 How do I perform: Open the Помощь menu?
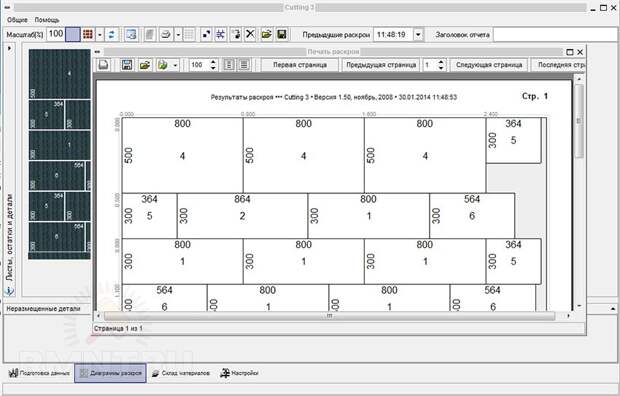(x=47, y=20)
